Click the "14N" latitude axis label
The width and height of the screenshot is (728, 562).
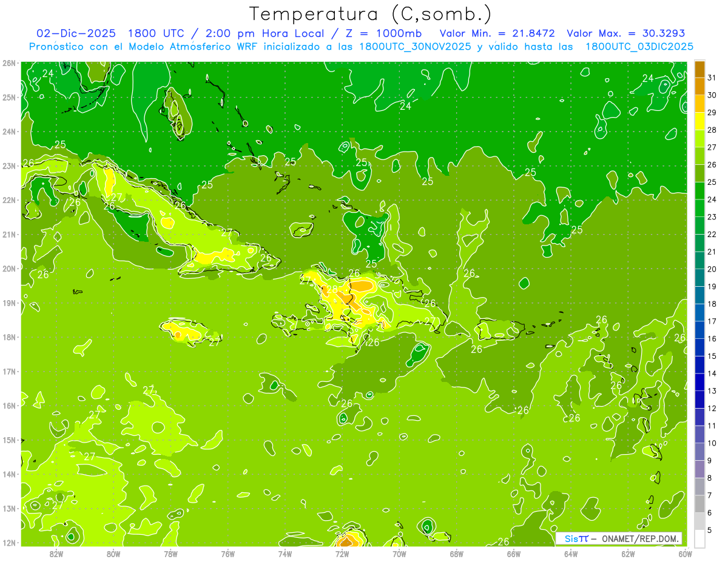coord(8,474)
